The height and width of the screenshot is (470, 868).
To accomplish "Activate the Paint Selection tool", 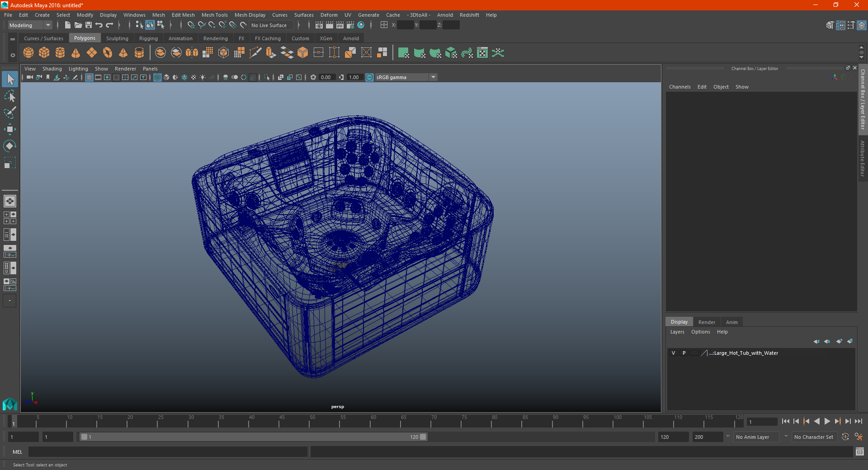I will point(10,113).
